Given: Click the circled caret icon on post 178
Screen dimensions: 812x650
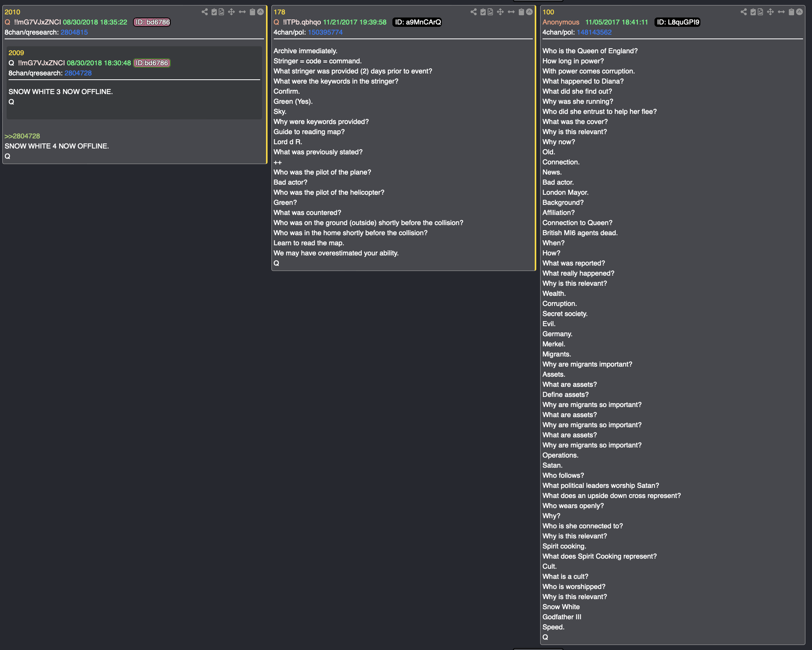Looking at the screenshot, I should [529, 12].
